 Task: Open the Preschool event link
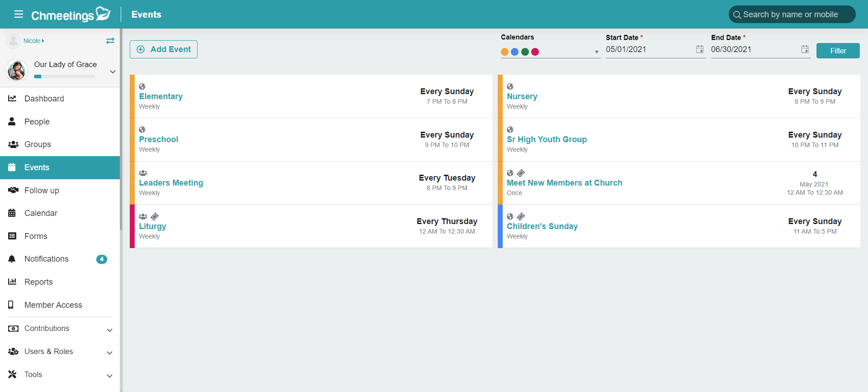(158, 139)
